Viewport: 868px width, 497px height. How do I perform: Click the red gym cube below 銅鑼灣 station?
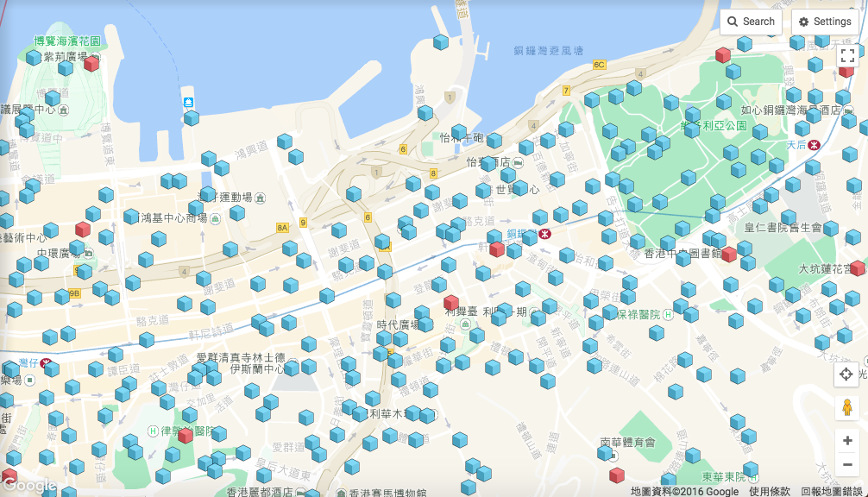[x=497, y=249]
